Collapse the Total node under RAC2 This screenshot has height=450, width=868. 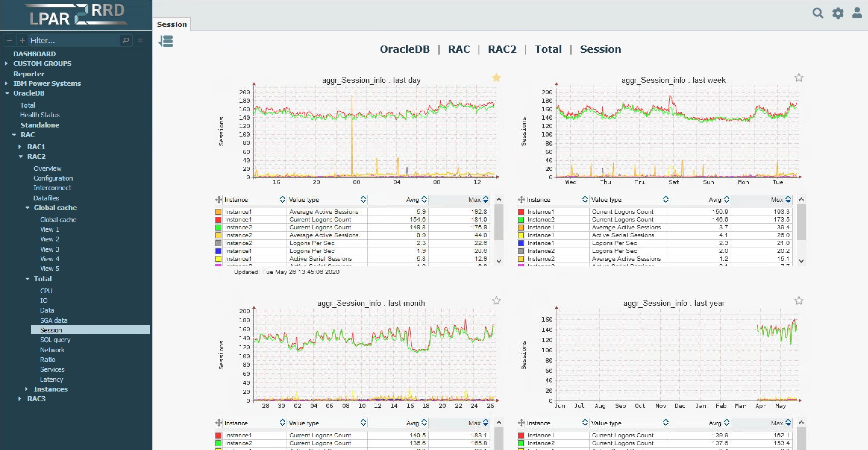(28, 279)
